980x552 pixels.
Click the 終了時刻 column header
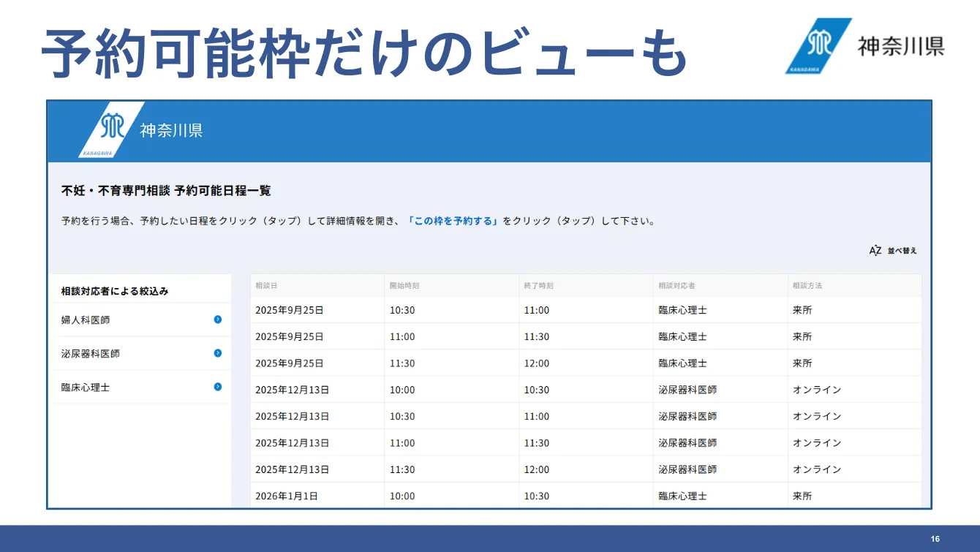tap(538, 285)
